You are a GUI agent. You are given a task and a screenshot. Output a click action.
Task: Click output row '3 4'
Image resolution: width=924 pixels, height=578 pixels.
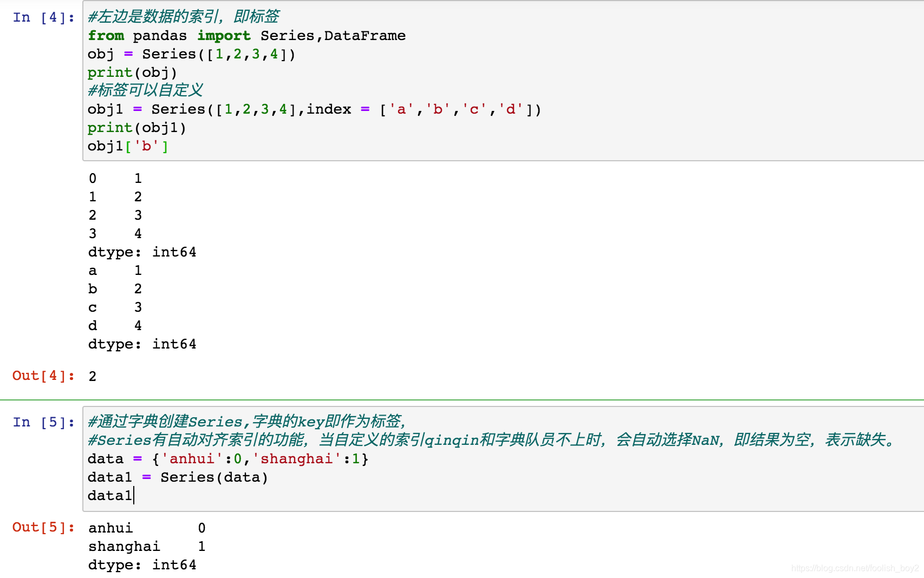(115, 234)
